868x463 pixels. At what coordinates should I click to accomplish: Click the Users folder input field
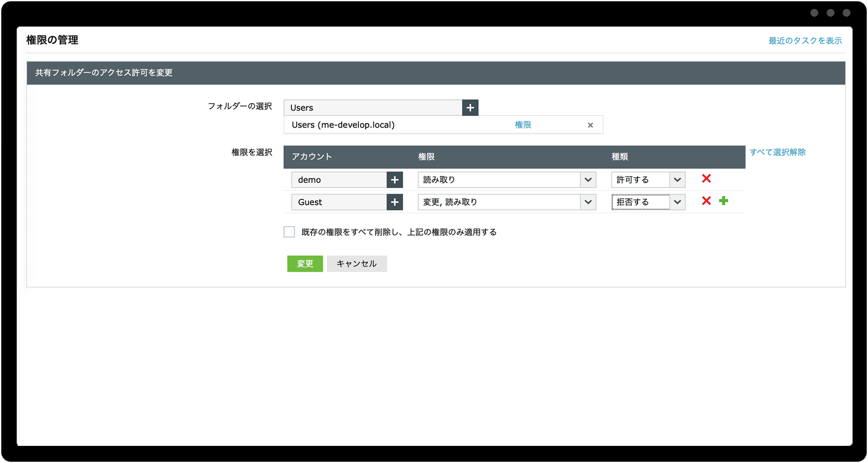pyautogui.click(x=373, y=108)
